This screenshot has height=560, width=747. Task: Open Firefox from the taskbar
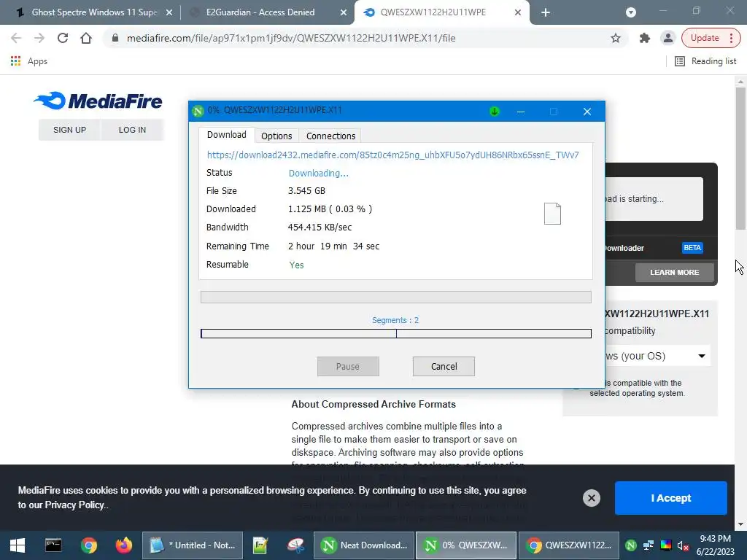[x=124, y=545]
